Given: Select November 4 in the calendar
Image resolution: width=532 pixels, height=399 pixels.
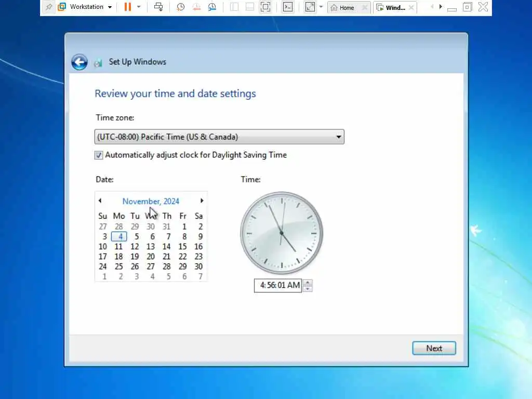Looking at the screenshot, I should [119, 236].
